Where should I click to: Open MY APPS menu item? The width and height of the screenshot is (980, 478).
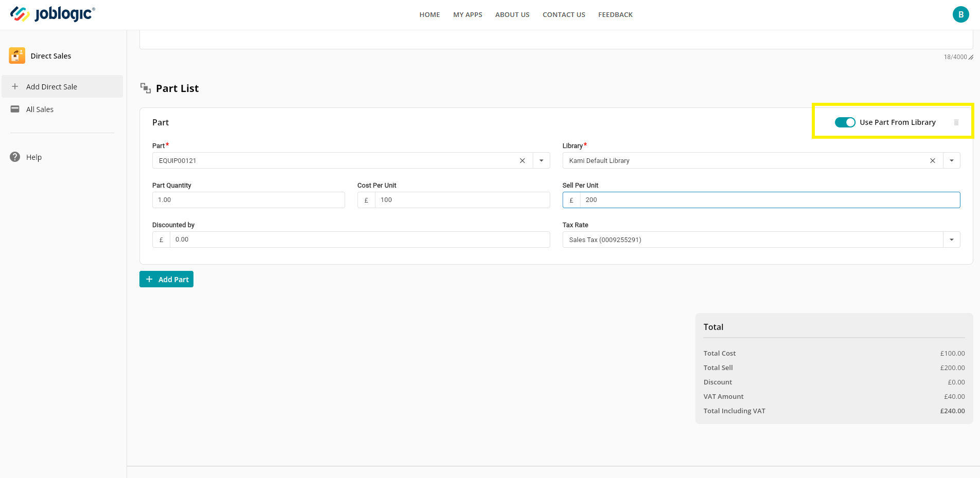(468, 14)
